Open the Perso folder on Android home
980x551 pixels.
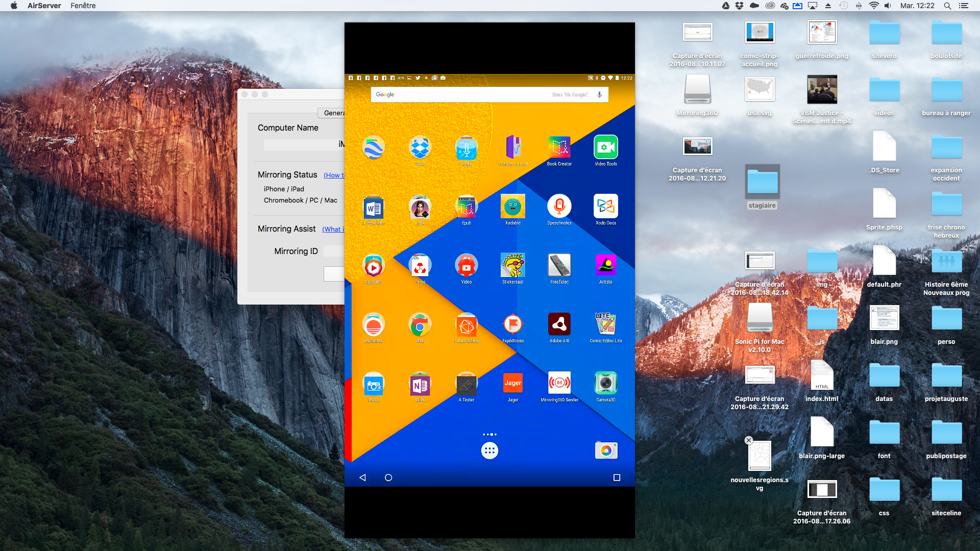(x=420, y=266)
